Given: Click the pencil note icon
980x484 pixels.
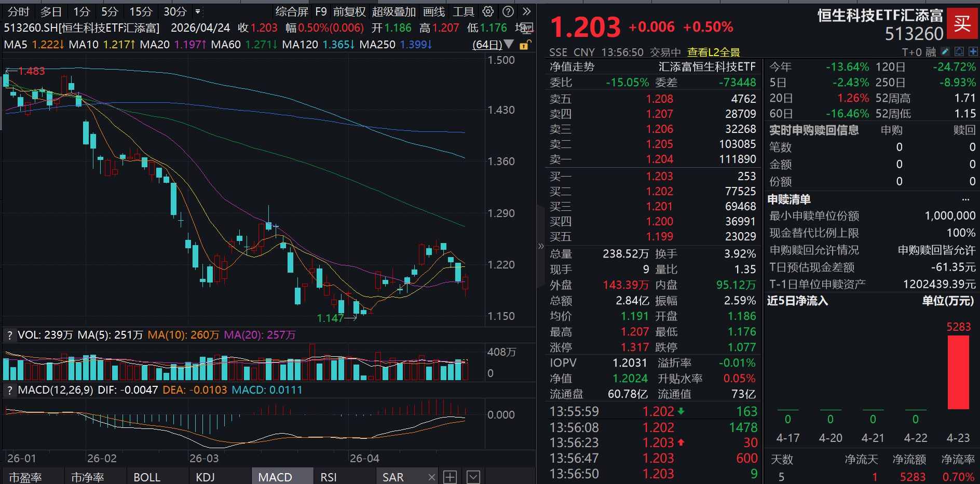Looking at the screenshot, I should pos(945,51).
